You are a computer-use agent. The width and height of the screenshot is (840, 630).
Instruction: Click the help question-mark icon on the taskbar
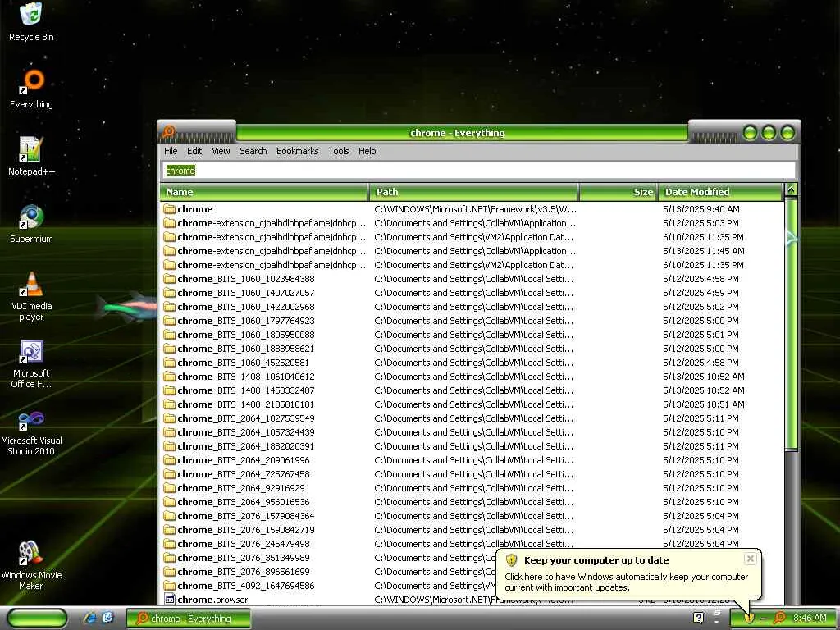click(698, 618)
